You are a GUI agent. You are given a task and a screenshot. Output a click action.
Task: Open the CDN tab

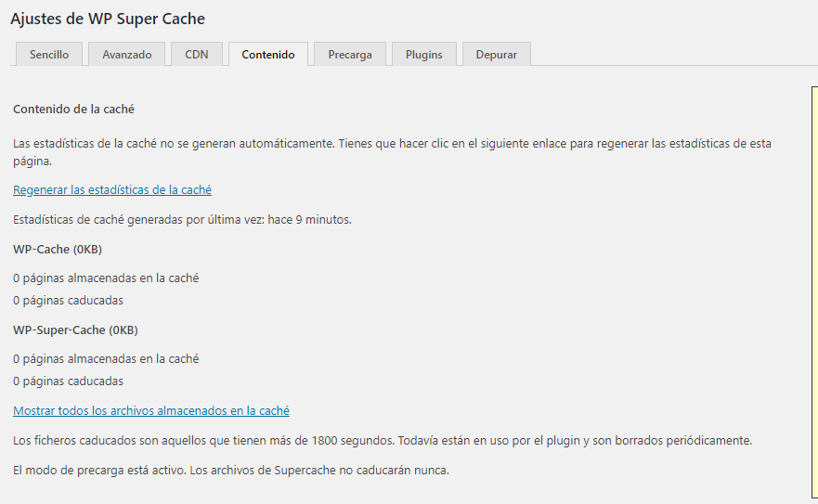click(197, 54)
